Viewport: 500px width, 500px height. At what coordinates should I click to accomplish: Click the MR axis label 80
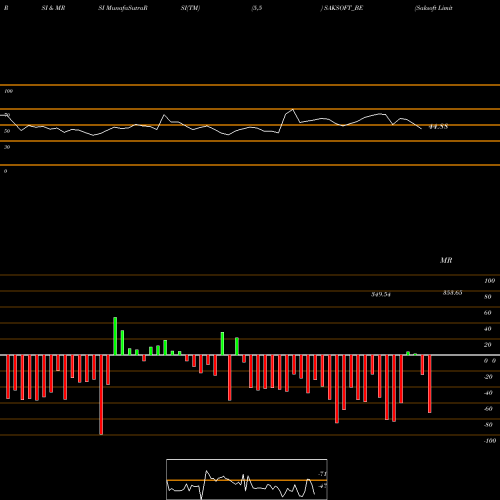[488, 297]
